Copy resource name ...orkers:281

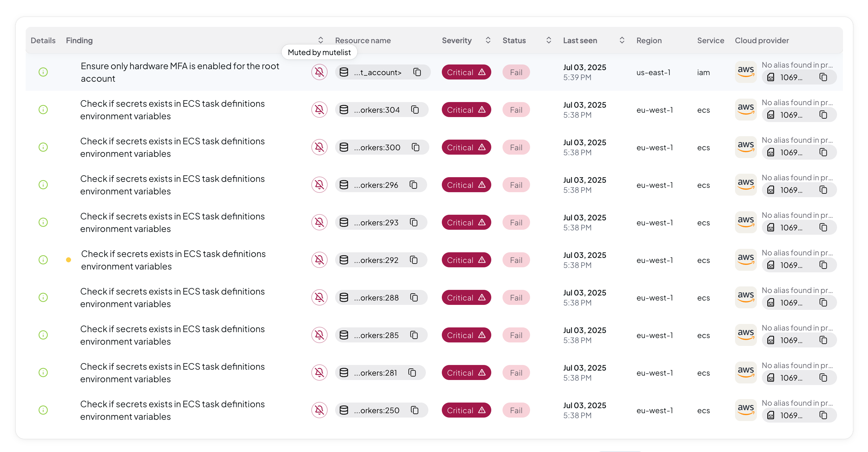(412, 372)
